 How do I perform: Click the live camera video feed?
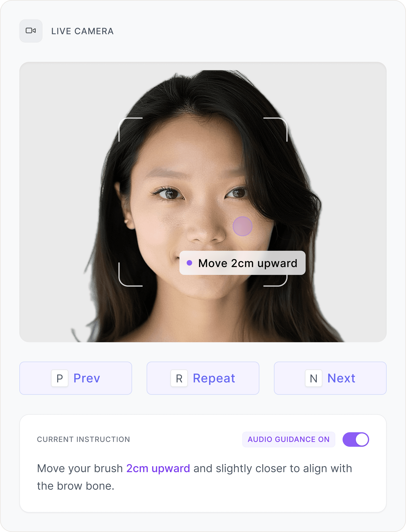203,202
